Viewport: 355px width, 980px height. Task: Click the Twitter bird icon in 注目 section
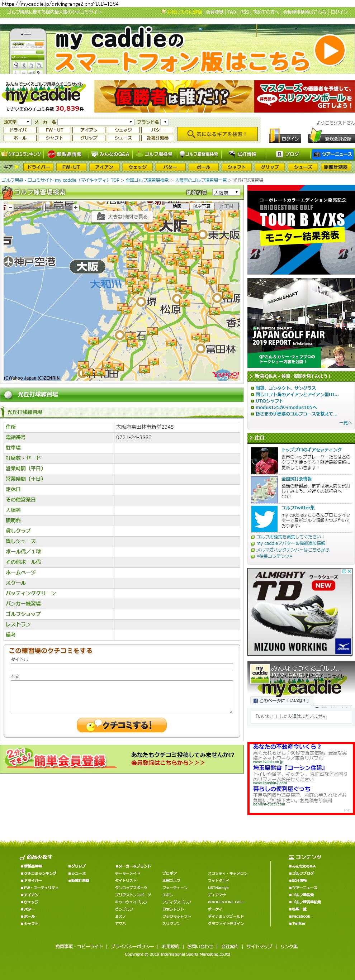(264, 518)
